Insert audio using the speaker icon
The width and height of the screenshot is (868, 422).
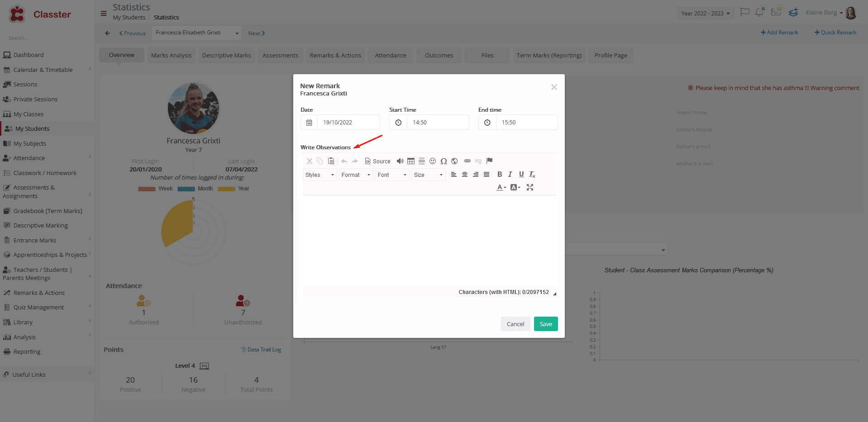click(400, 161)
